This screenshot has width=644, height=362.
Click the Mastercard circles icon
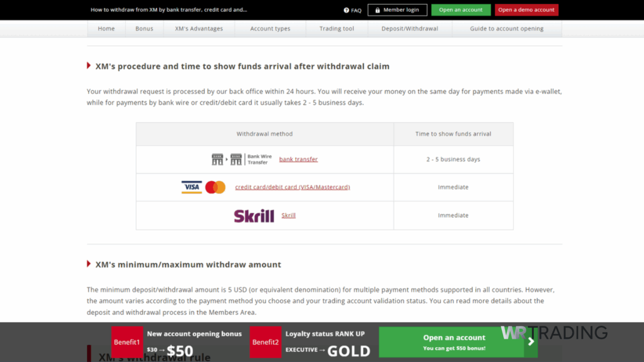[x=216, y=187]
